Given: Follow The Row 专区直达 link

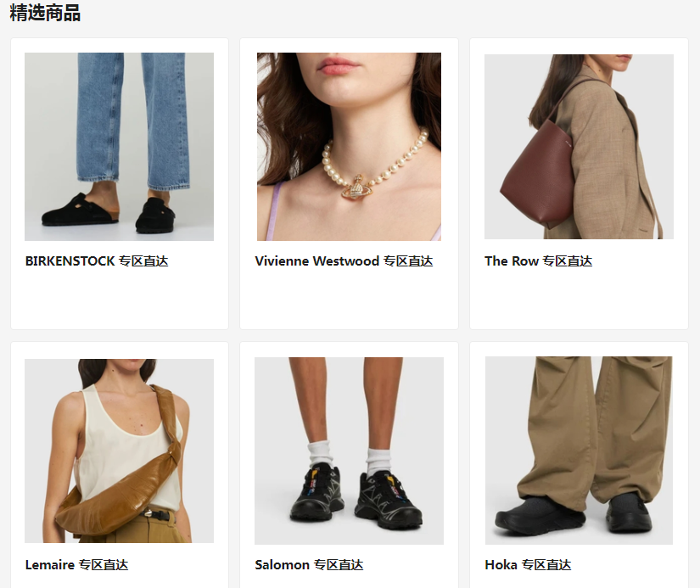Looking at the screenshot, I should pos(539,260).
